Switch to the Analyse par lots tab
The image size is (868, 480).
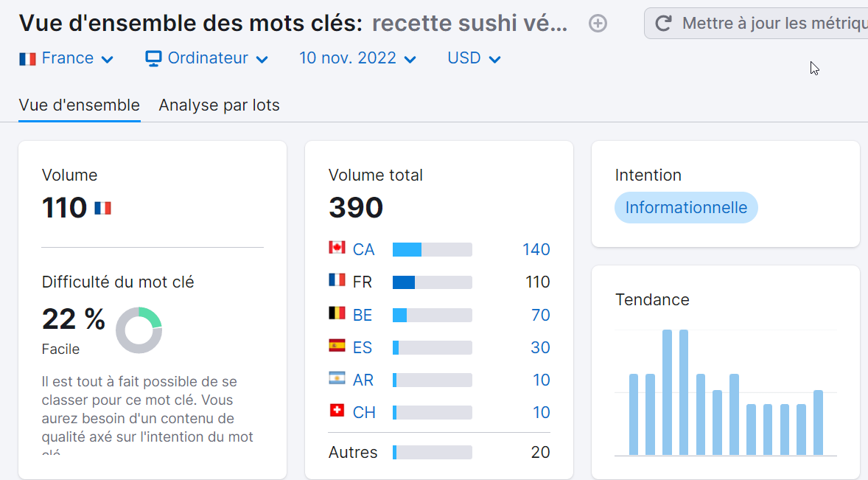pos(219,105)
